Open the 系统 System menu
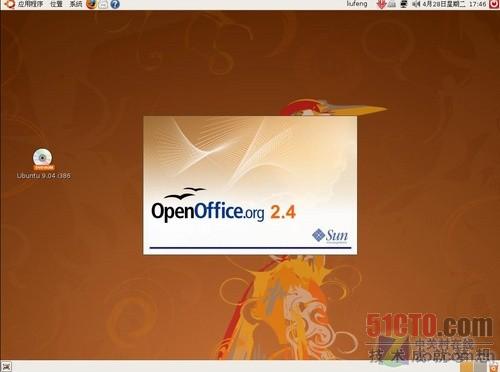Viewport: 500px width, 372px height. point(76,4)
